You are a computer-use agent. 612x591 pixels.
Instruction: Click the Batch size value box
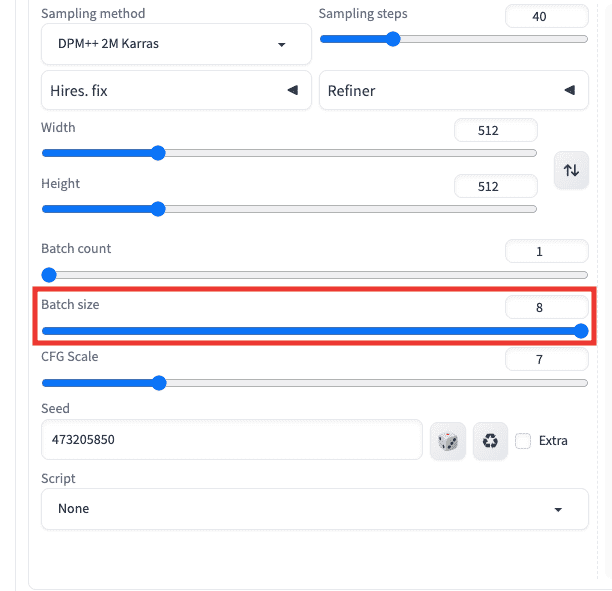(546, 307)
